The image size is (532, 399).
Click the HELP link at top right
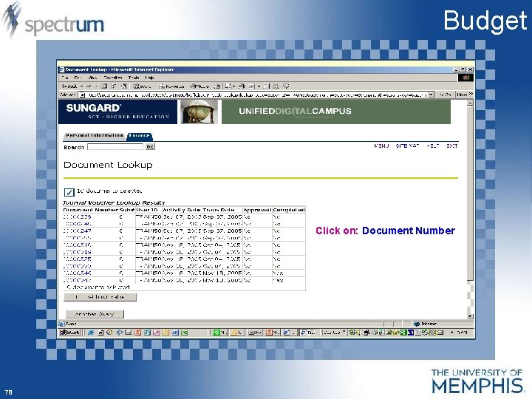[433, 146]
